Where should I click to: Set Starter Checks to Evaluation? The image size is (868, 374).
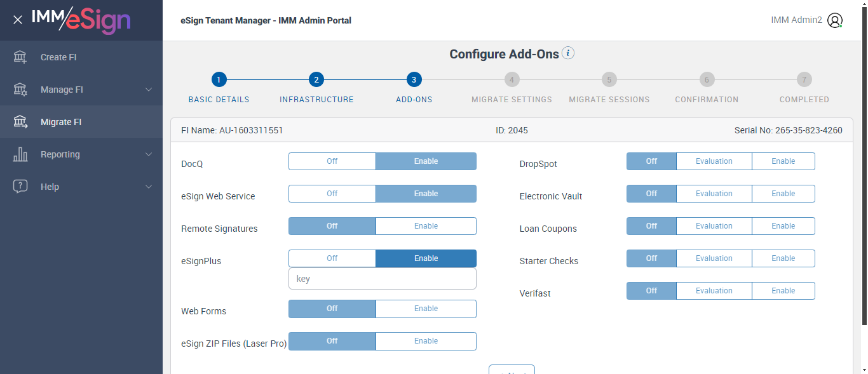(714, 258)
